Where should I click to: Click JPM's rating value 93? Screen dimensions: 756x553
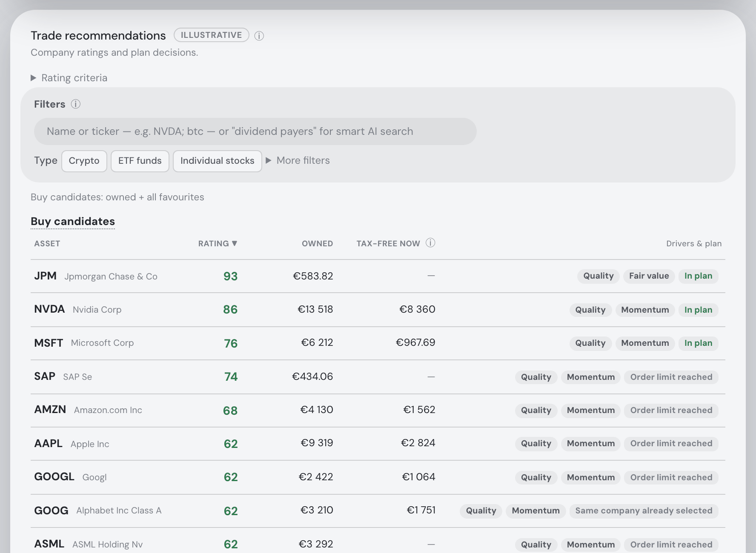click(x=231, y=276)
